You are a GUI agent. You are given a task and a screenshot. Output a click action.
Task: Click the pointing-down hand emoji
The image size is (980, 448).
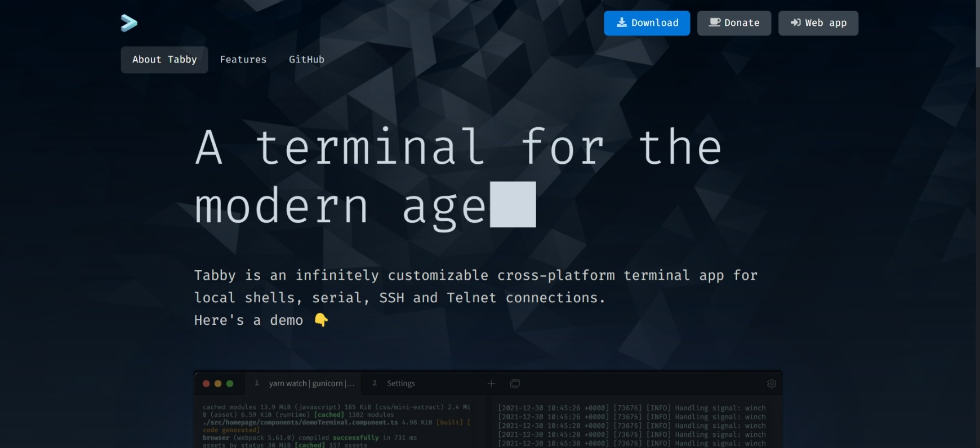321,320
